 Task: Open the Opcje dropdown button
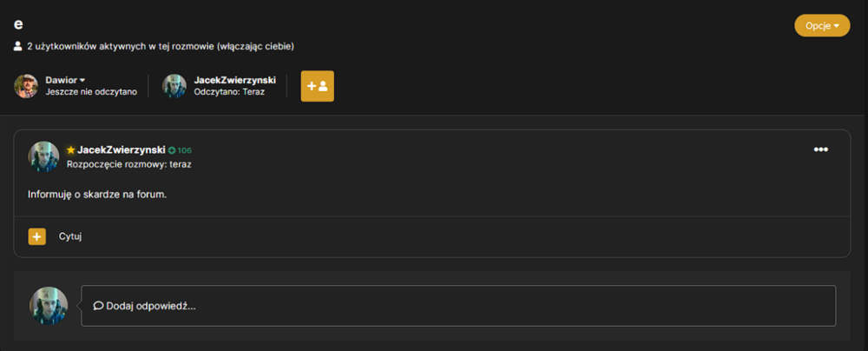tap(822, 25)
